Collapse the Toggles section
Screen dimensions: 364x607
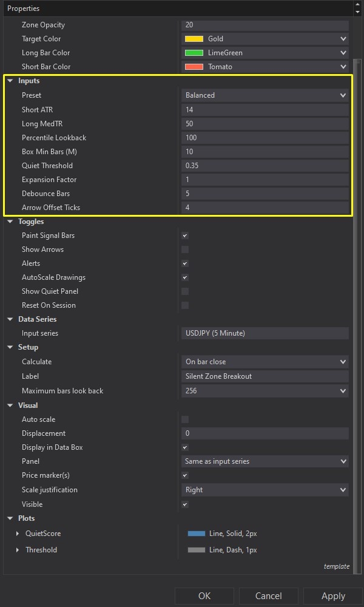[x=11, y=221]
